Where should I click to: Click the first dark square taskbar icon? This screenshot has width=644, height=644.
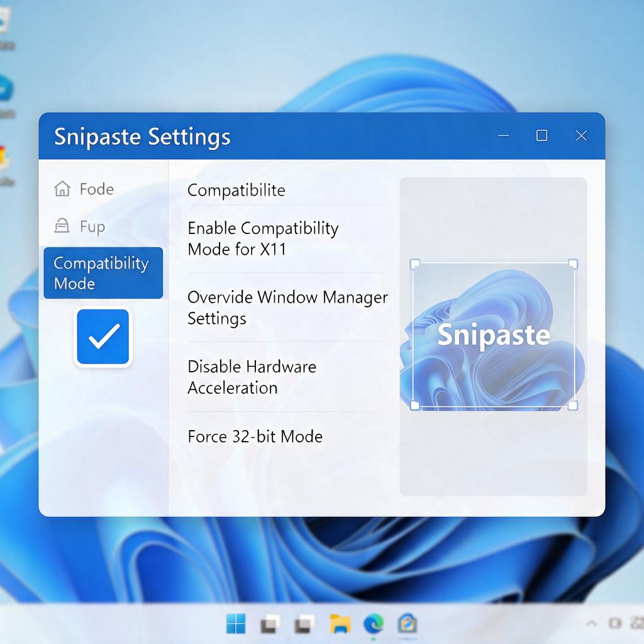(270, 625)
